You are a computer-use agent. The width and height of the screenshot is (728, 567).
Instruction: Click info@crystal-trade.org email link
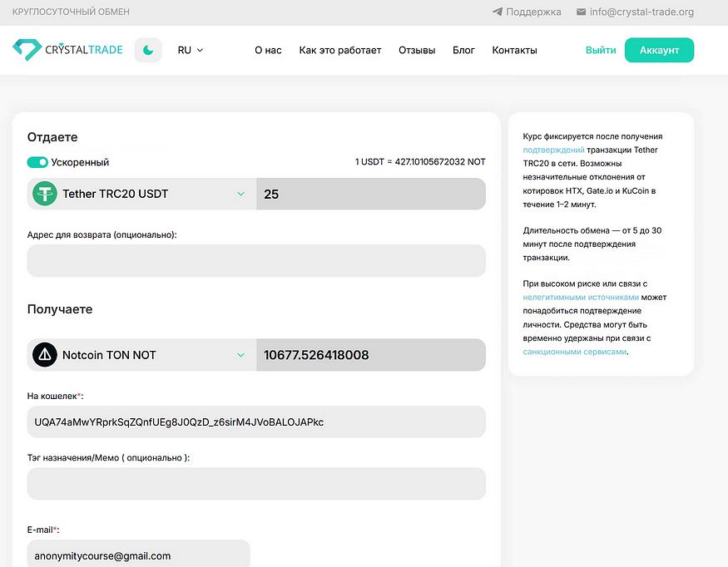(x=641, y=12)
